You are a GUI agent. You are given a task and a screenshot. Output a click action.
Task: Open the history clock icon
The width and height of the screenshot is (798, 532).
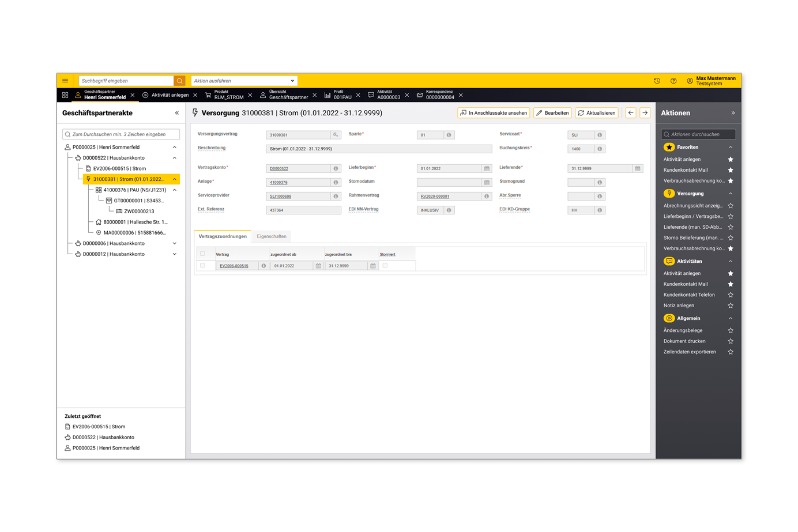point(657,81)
